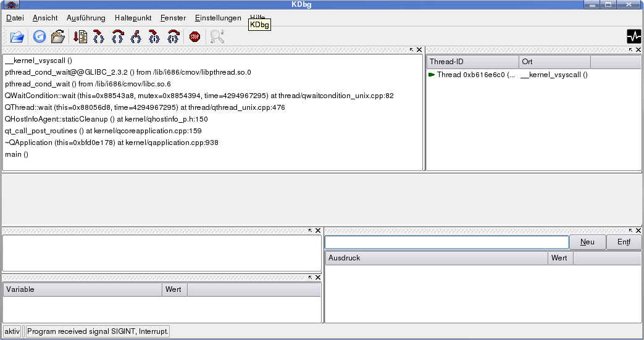
Task: Close the threads panel
Action: pyautogui.click(x=638, y=50)
